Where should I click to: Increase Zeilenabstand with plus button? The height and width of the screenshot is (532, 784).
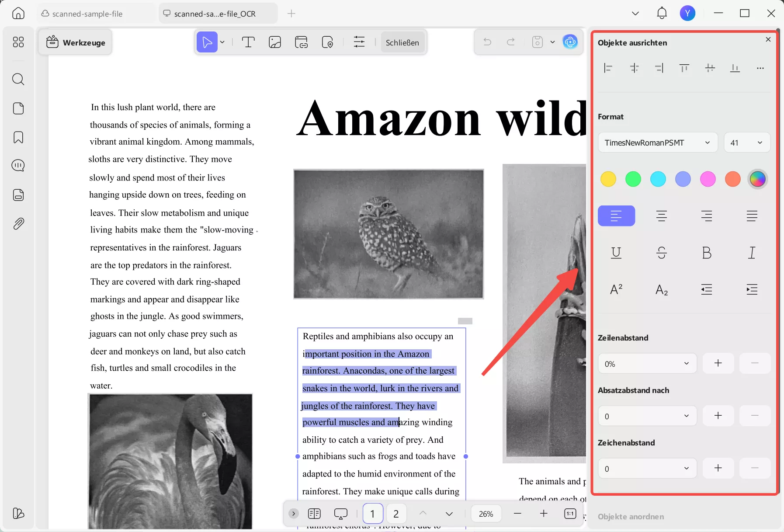718,363
